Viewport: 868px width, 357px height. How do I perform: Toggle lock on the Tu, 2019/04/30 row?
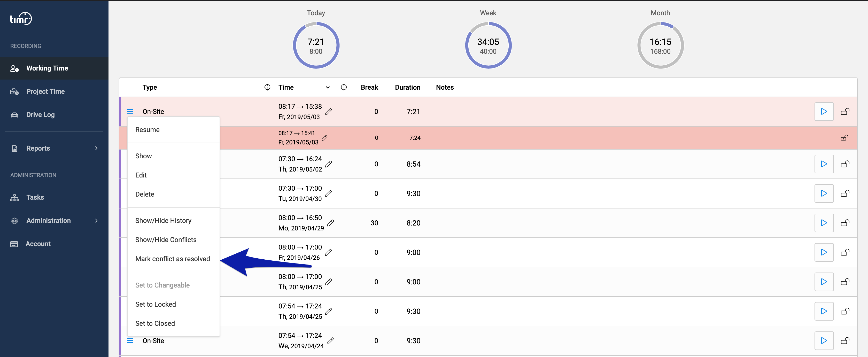point(845,194)
